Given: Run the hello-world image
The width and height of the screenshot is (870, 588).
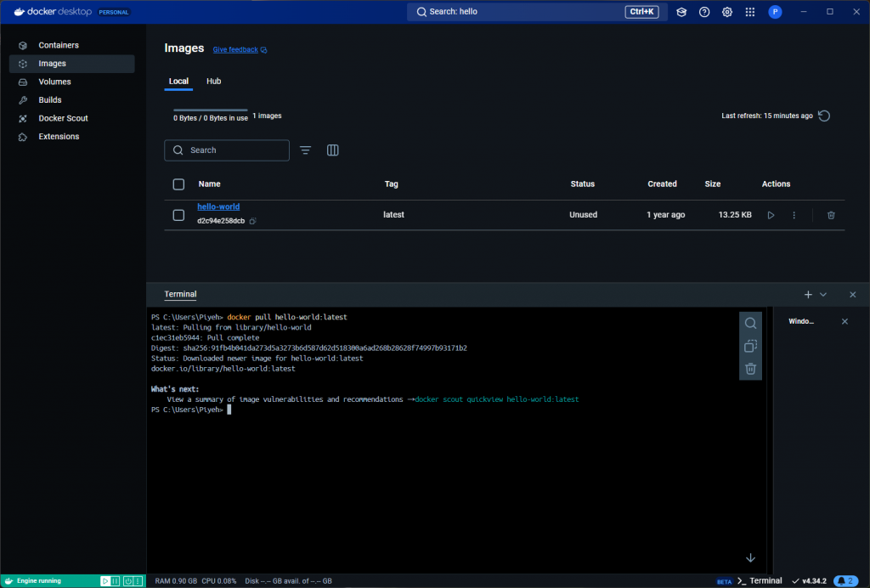Looking at the screenshot, I should 771,215.
